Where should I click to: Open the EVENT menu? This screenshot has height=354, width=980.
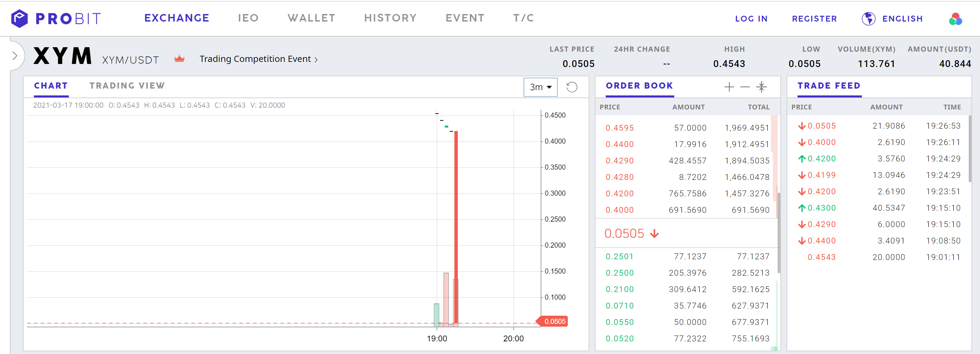[465, 18]
